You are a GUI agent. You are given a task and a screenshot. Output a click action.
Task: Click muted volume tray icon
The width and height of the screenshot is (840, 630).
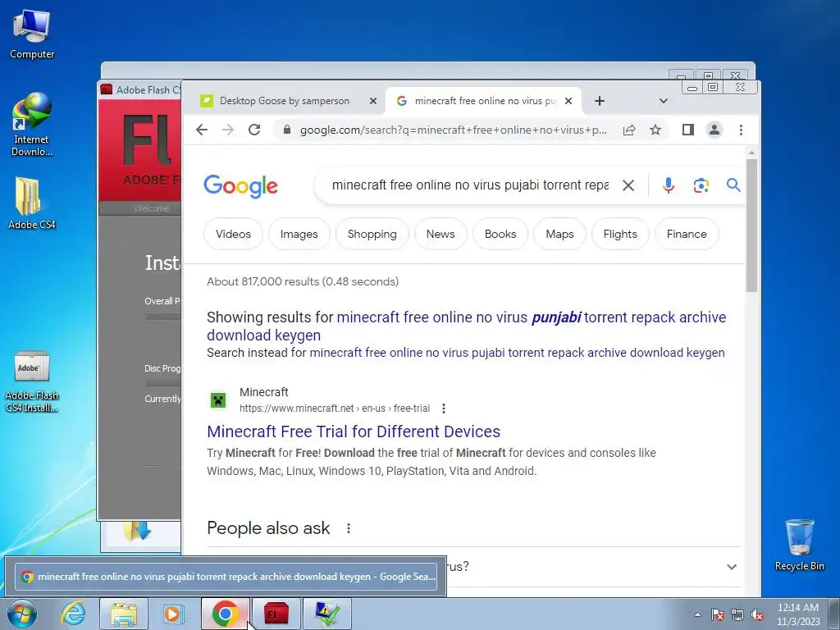click(x=757, y=614)
